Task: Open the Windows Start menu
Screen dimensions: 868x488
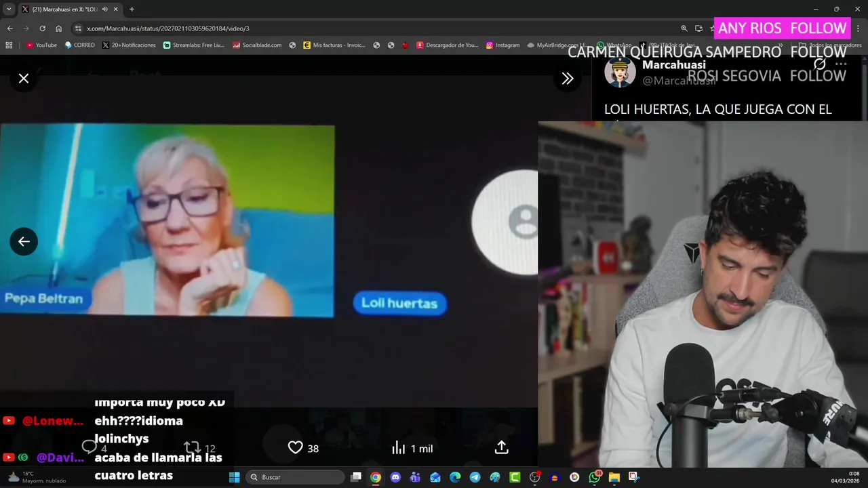Action: [x=234, y=477]
